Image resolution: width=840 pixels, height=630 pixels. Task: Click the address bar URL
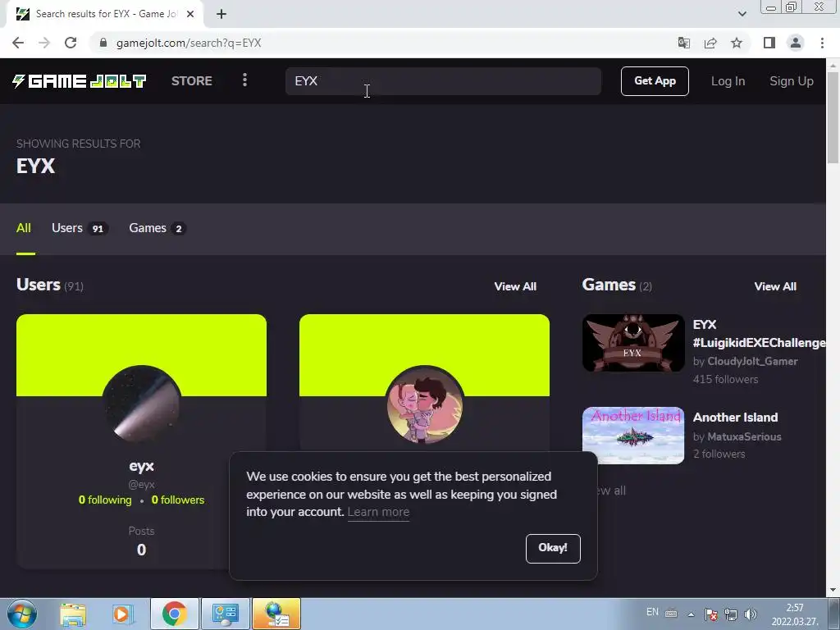pyautogui.click(x=189, y=43)
